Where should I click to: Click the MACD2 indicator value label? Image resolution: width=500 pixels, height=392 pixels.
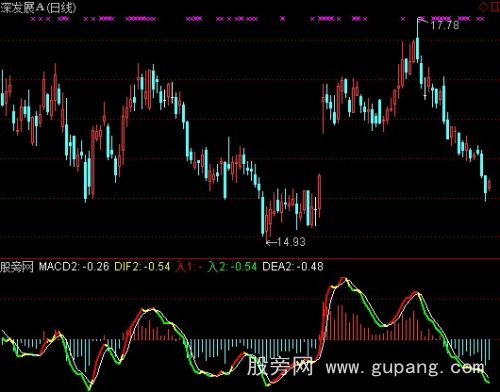tap(74, 267)
